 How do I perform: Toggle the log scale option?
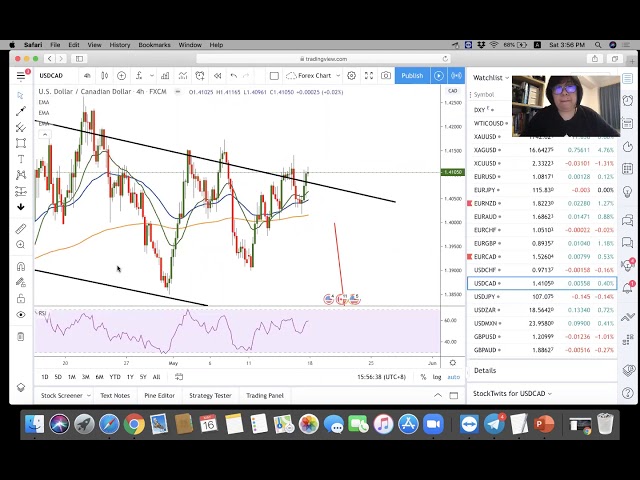tap(437, 377)
